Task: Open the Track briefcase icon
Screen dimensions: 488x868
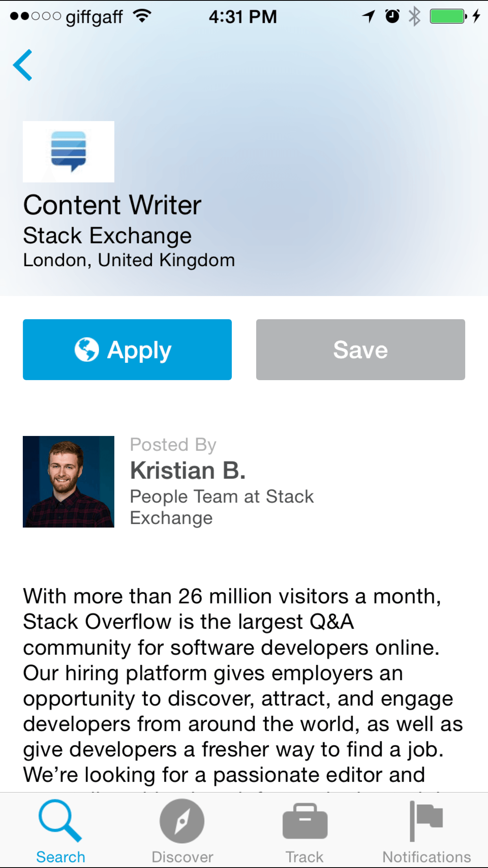Action: point(305,821)
